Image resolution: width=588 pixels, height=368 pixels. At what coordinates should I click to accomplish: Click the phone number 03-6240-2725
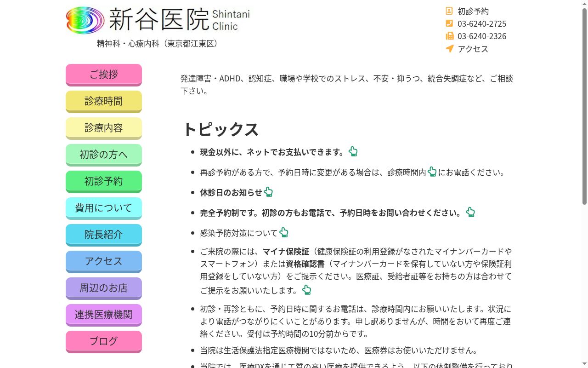click(482, 23)
